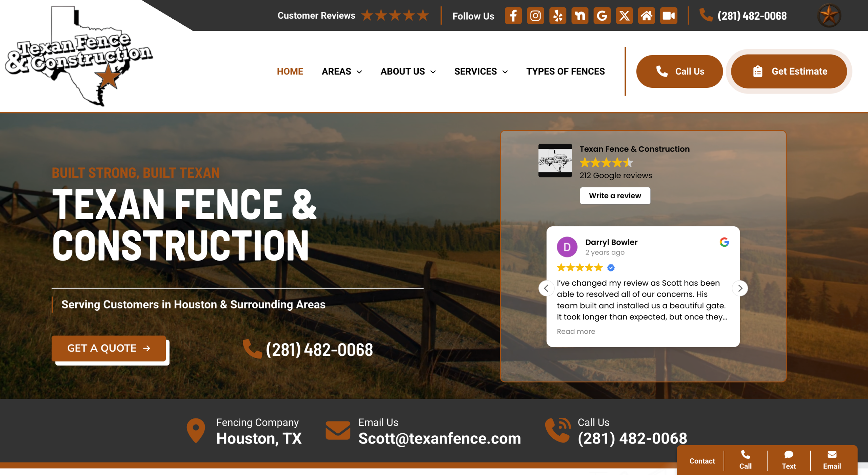The image size is (868, 475).
Task: Click the hero phone number (281) 482-0068
Action: 319,350
